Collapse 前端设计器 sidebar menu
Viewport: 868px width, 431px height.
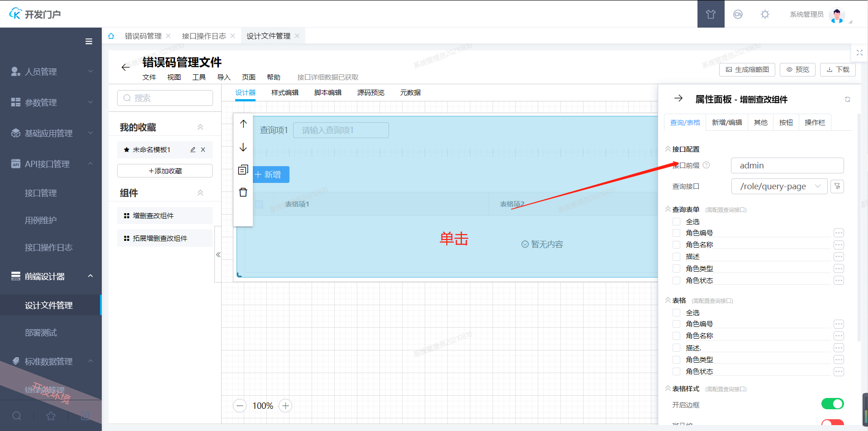(x=51, y=276)
